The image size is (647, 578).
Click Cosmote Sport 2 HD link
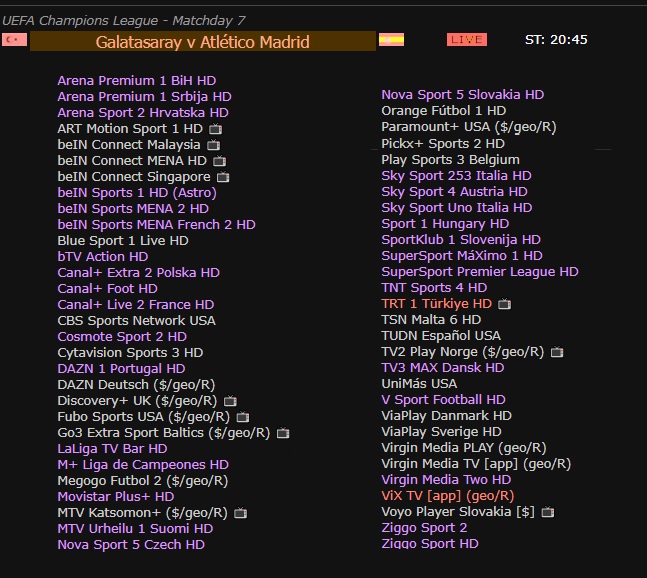(122, 337)
